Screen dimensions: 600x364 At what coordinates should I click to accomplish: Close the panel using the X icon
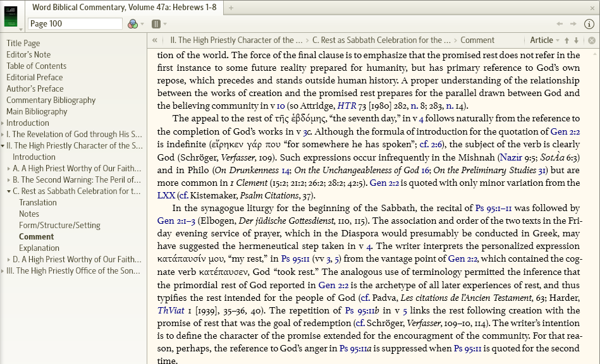click(x=592, y=8)
